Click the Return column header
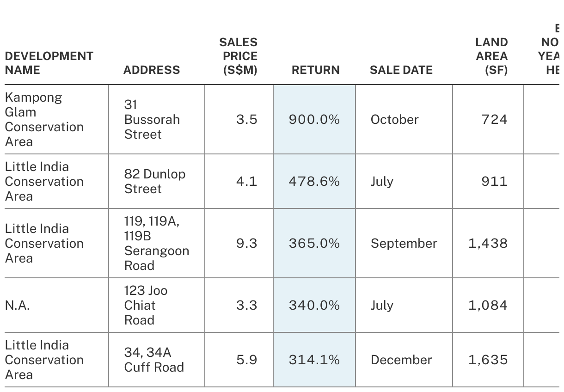The height and width of the screenshot is (392, 564). [316, 70]
